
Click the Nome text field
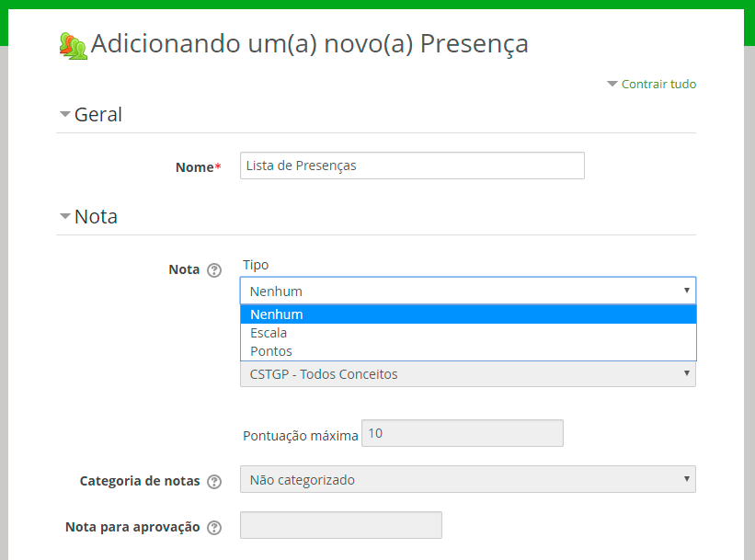click(x=412, y=166)
